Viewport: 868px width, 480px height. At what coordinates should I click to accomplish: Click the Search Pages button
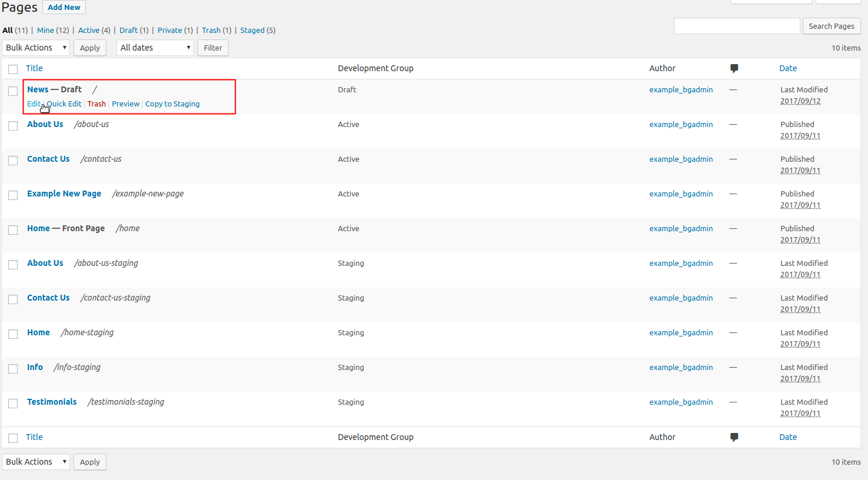click(x=831, y=26)
